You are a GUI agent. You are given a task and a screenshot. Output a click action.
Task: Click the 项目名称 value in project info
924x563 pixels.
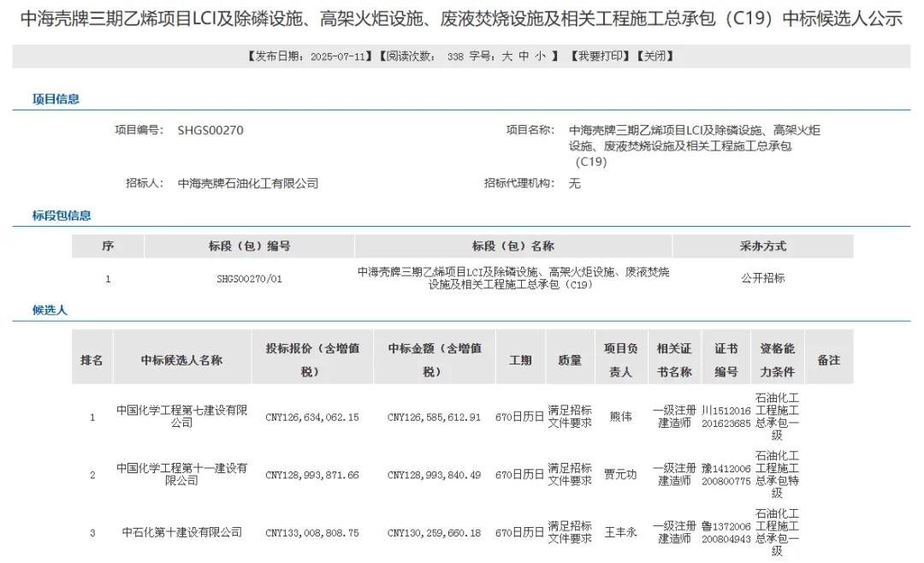point(694,145)
